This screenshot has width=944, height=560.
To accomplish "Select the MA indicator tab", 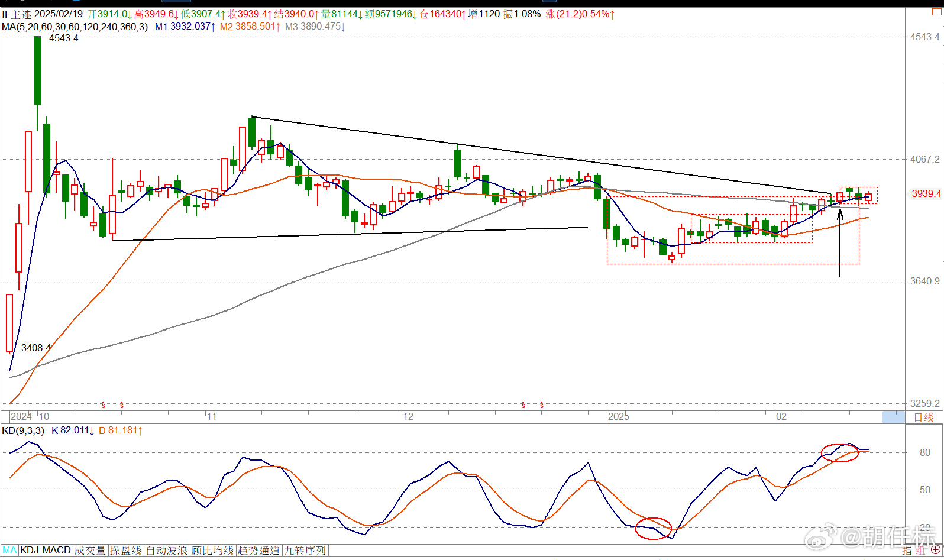I will (x=9, y=550).
